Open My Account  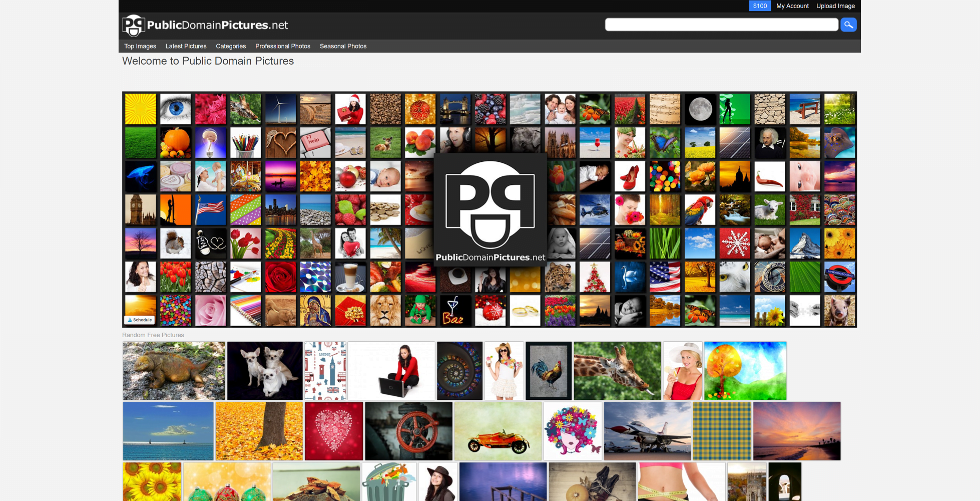(x=792, y=6)
